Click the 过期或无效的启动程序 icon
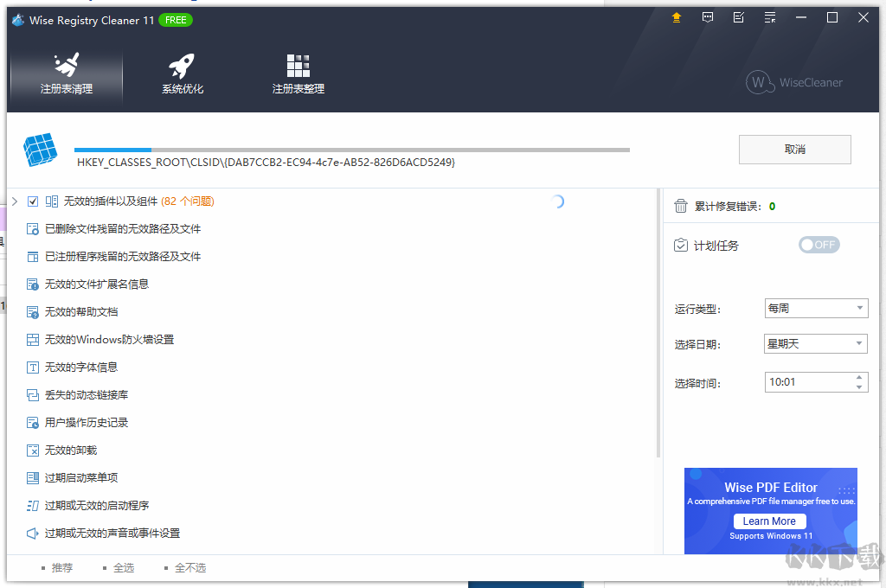The image size is (886, 588). [x=33, y=506]
